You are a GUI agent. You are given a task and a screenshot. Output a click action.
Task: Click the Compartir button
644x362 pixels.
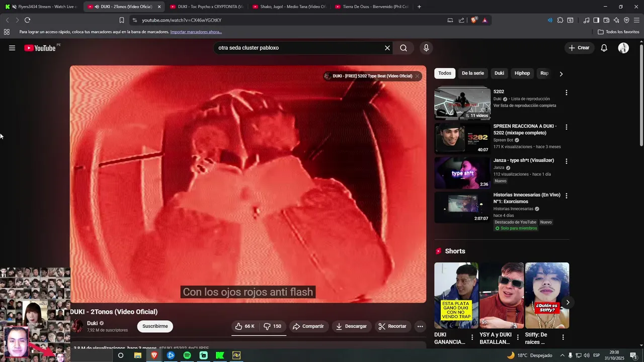308,326
